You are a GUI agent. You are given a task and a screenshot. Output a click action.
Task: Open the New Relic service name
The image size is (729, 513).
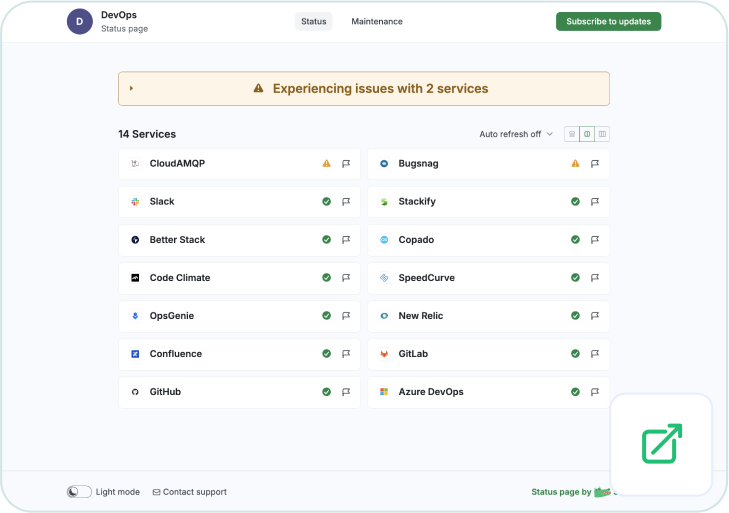(x=421, y=316)
